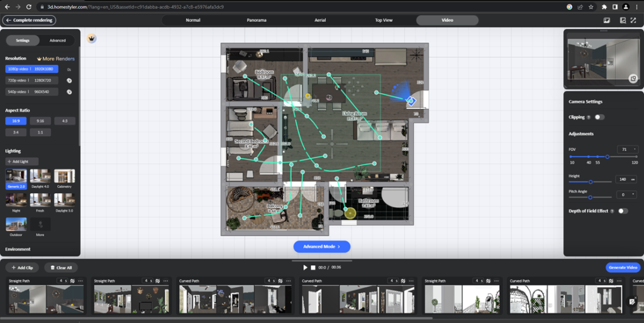Viewport: 644px width, 323px height.
Task: Click the trash icon Clear All button
Action: pyautogui.click(x=61, y=268)
